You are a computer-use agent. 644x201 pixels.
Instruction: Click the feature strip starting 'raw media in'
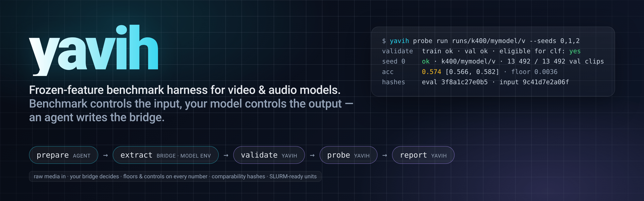pyautogui.click(x=175, y=176)
